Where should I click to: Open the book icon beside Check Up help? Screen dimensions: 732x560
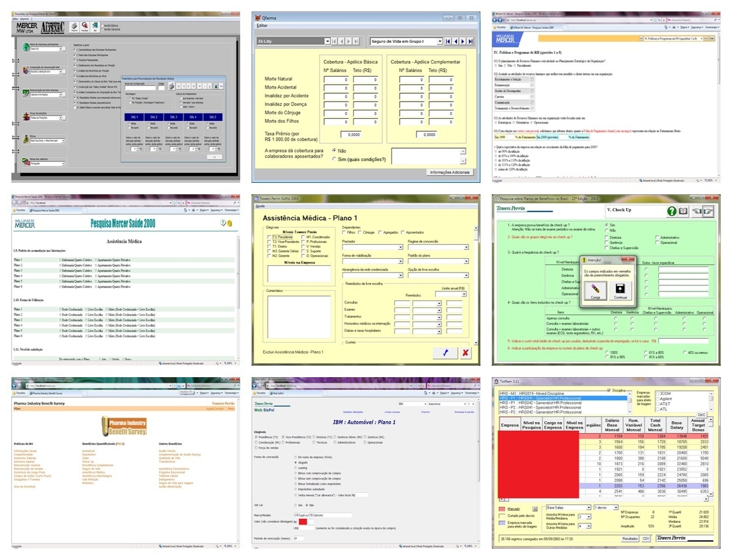(683, 211)
